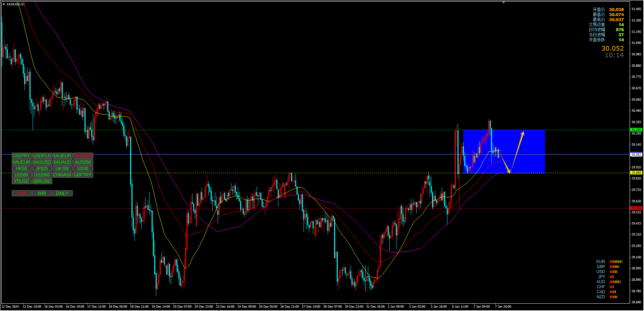Load the XAUEUR symbol button
This screenshot has width=644, height=311.
tap(21, 162)
